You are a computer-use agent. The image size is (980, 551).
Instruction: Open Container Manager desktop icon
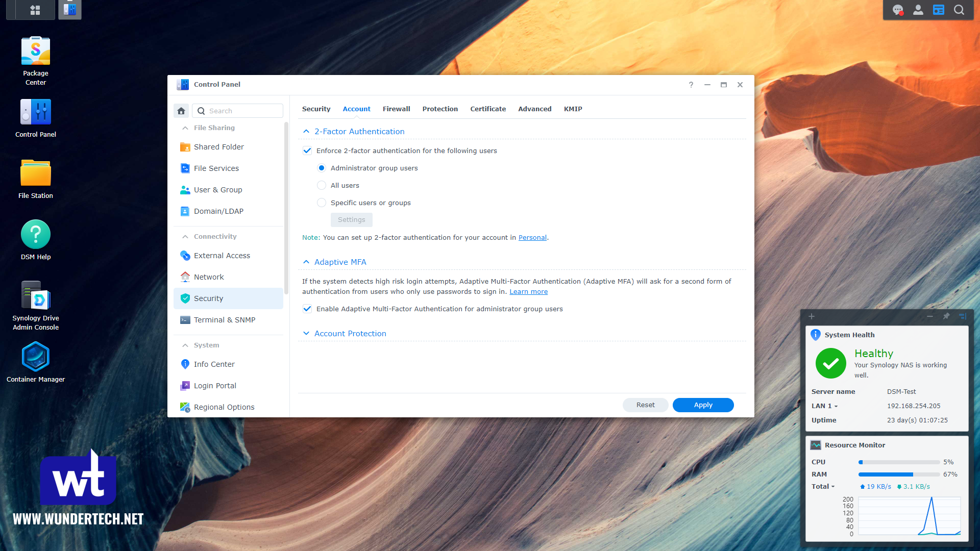click(36, 357)
